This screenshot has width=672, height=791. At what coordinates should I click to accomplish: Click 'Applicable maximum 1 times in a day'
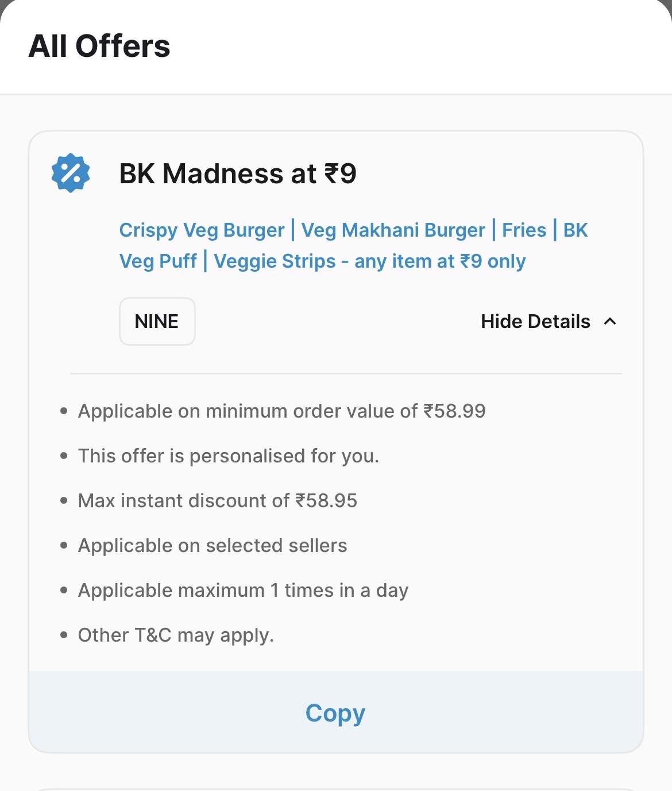(x=243, y=591)
